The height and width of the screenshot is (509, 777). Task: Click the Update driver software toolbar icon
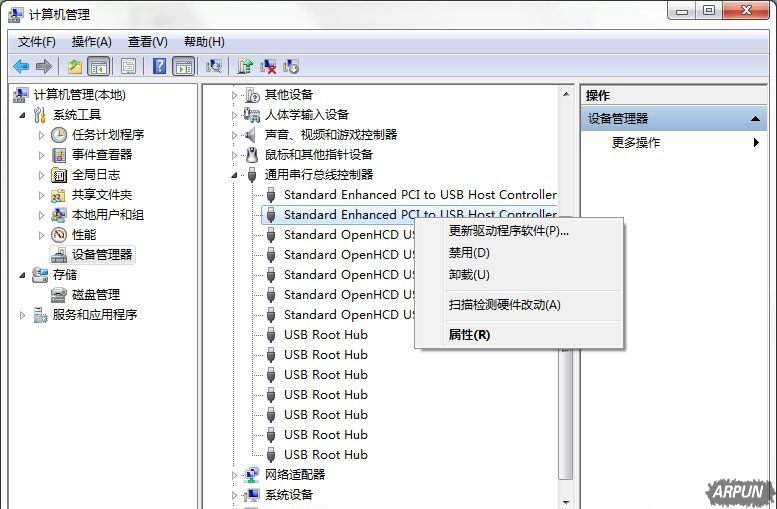[244, 66]
